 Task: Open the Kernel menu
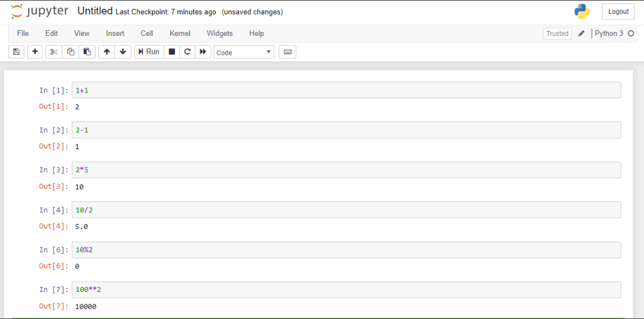pyautogui.click(x=180, y=33)
